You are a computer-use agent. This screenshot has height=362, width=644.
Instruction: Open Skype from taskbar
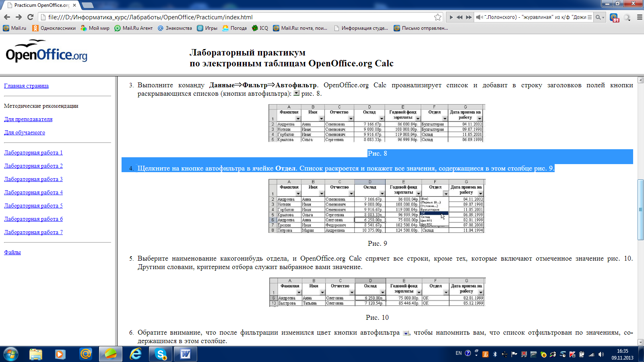pyautogui.click(x=161, y=354)
